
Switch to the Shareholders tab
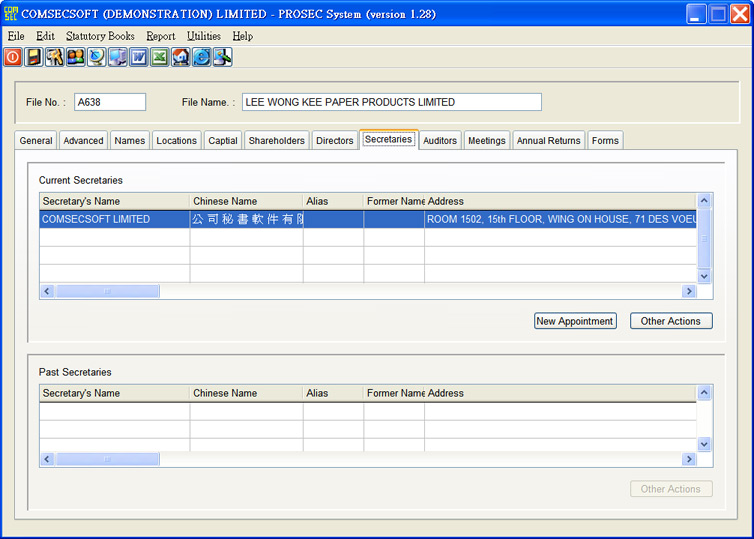pyautogui.click(x=276, y=141)
